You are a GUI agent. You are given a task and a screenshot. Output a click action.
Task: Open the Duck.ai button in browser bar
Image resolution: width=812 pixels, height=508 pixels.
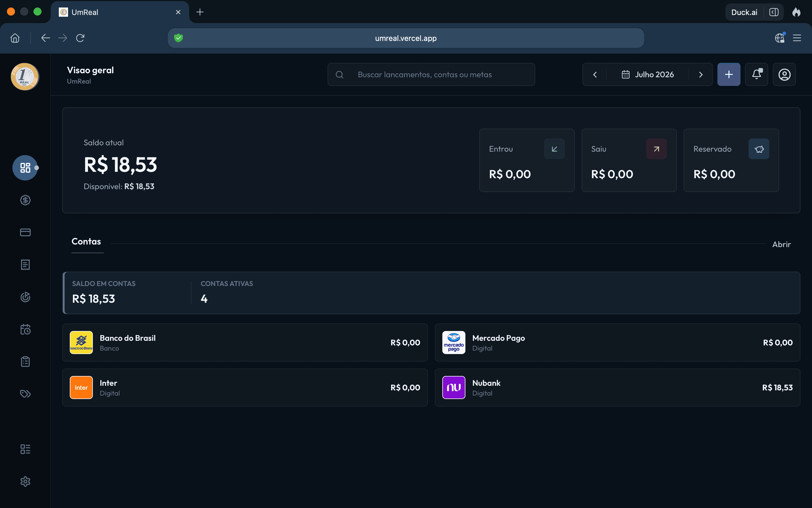[744, 12]
